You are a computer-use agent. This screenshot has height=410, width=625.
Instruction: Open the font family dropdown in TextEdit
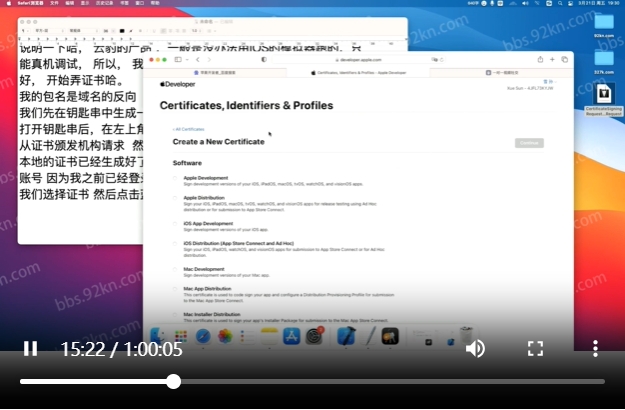tap(49, 31)
